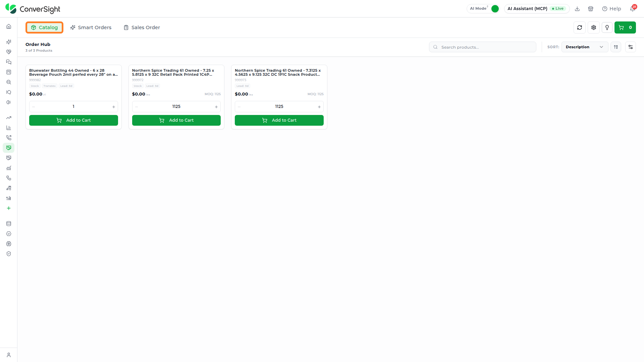The height and width of the screenshot is (362, 644).
Task: Open the filter sliders icon
Action: (631, 47)
